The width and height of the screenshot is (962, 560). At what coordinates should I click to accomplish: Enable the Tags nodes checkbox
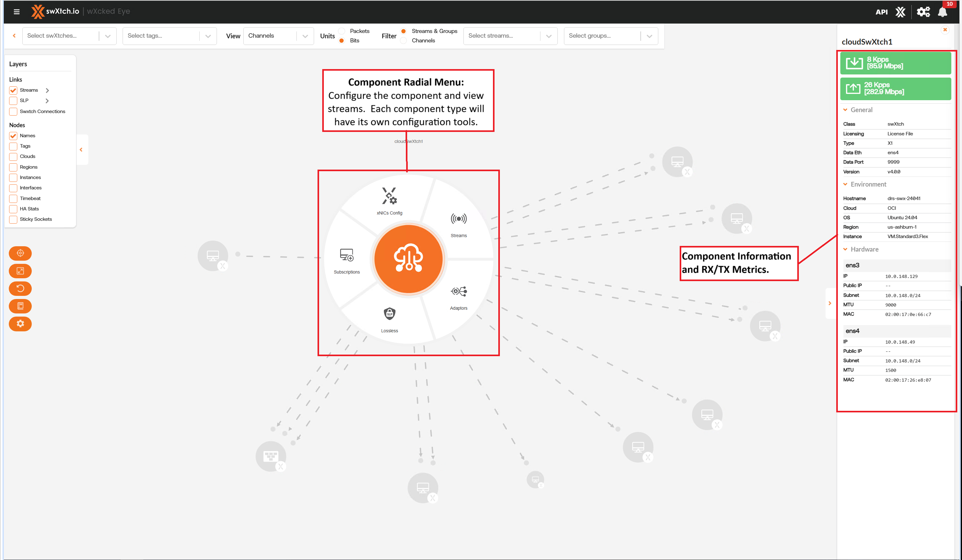(x=13, y=146)
